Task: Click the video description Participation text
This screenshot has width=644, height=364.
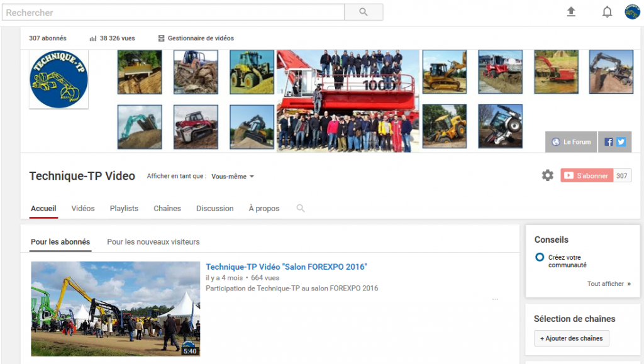Action: 292,289
